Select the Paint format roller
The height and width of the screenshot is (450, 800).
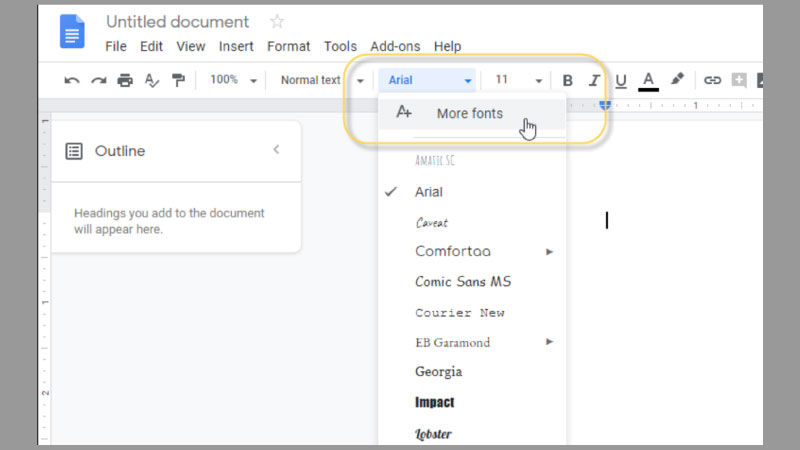click(178, 80)
